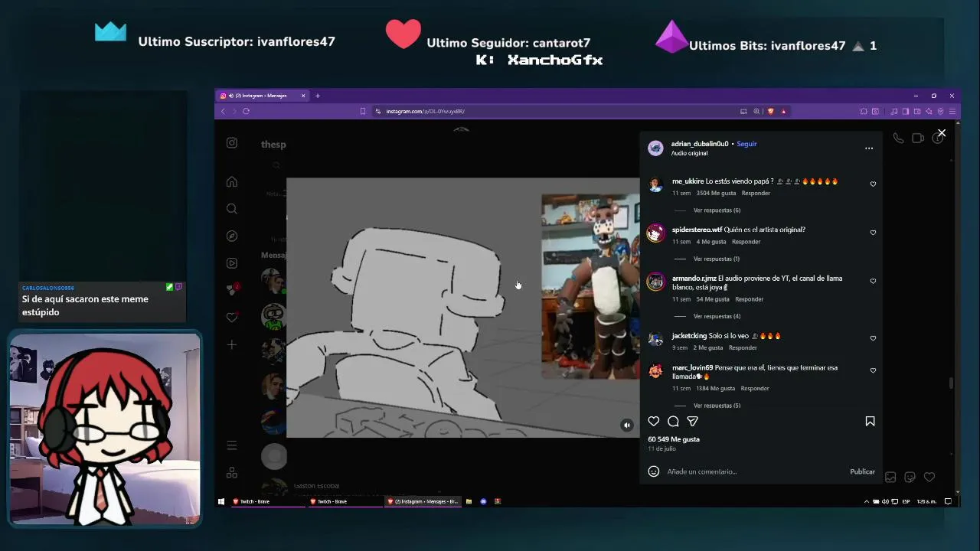The width and height of the screenshot is (980, 551).
Task: Open emoji picker in comment box
Action: (x=654, y=471)
